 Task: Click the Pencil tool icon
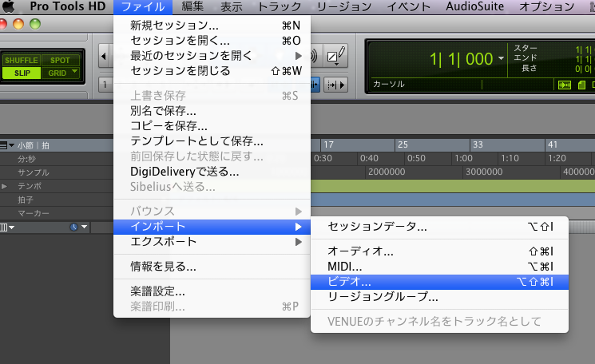pos(336,56)
